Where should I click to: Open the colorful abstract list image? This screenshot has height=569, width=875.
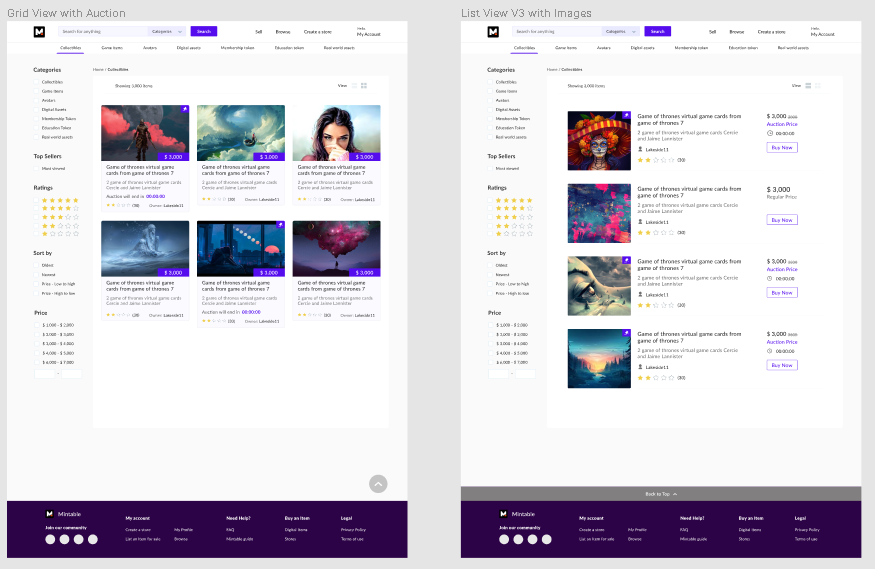pos(599,213)
